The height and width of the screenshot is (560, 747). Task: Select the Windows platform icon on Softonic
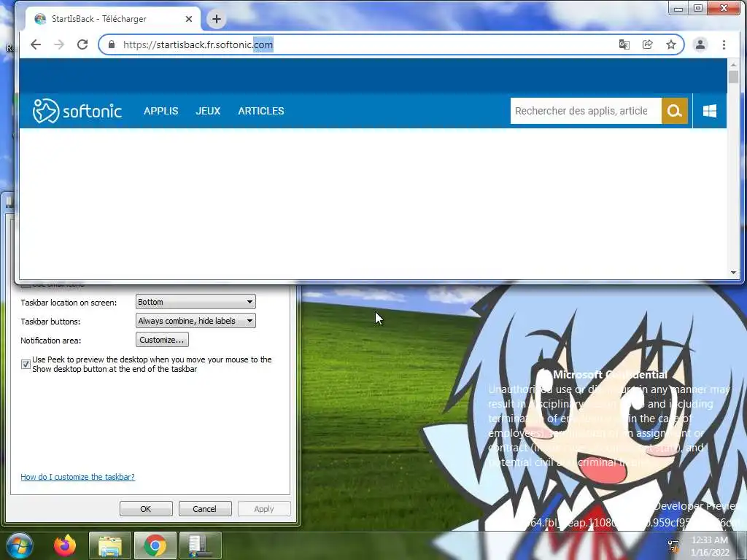coord(709,111)
